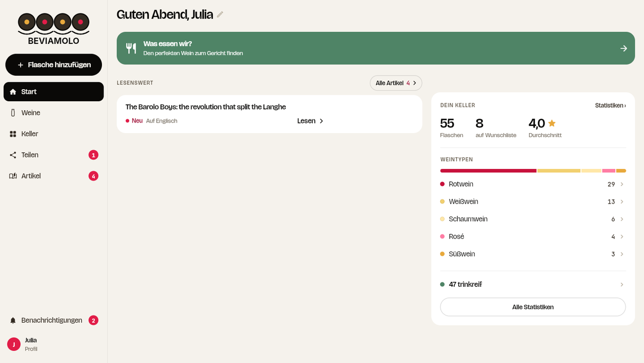Open the 47 trinkreif chevron
Image resolution: width=644 pixels, height=363 pixels.
click(622, 284)
